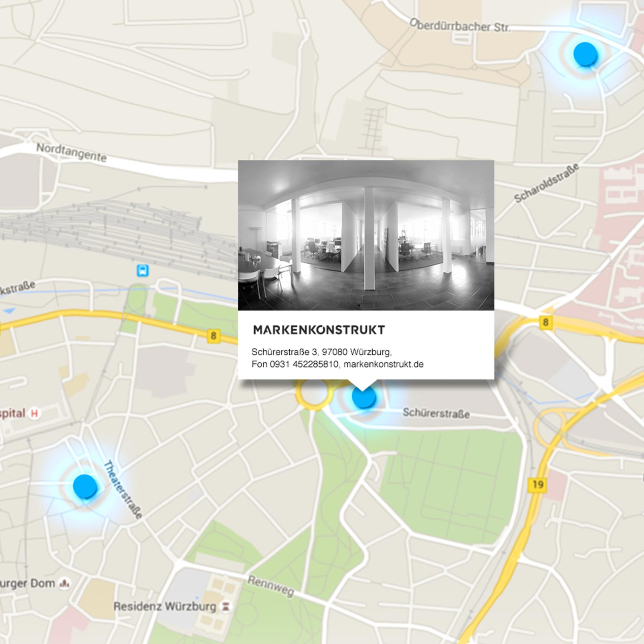Click the blue train station icon

click(143, 270)
